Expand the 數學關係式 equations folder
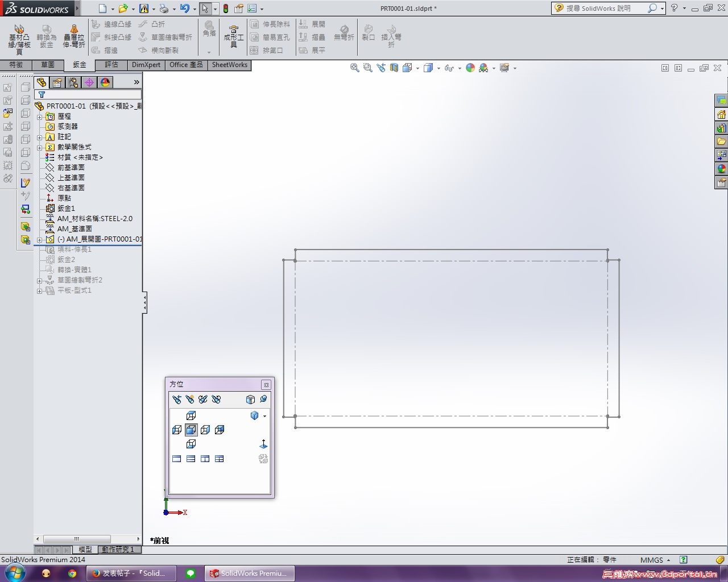728x582 pixels. [x=40, y=147]
